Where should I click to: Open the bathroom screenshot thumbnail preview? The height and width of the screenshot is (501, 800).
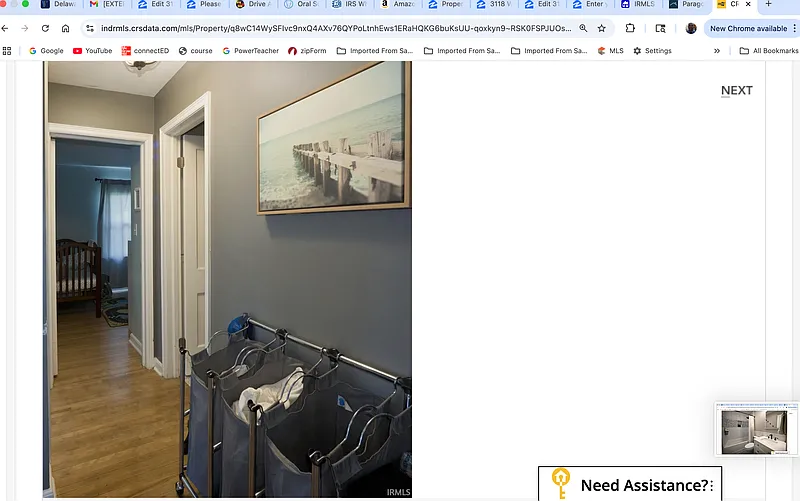(756, 429)
